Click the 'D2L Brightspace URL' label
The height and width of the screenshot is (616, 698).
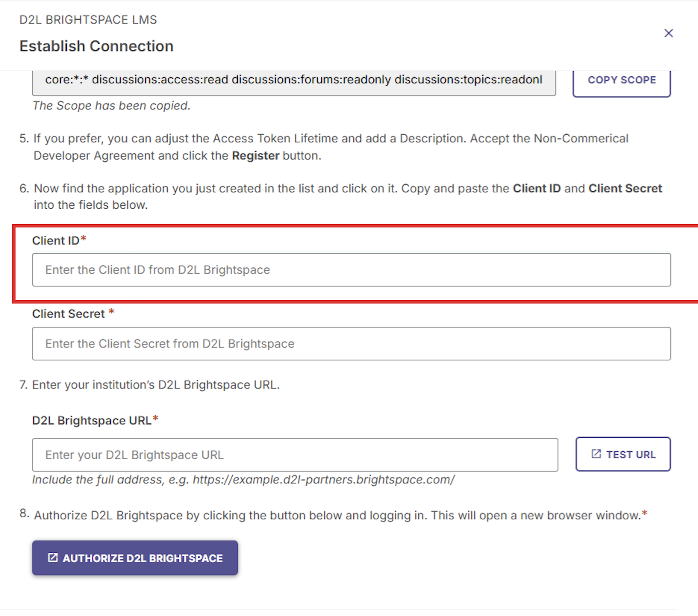tap(92, 421)
